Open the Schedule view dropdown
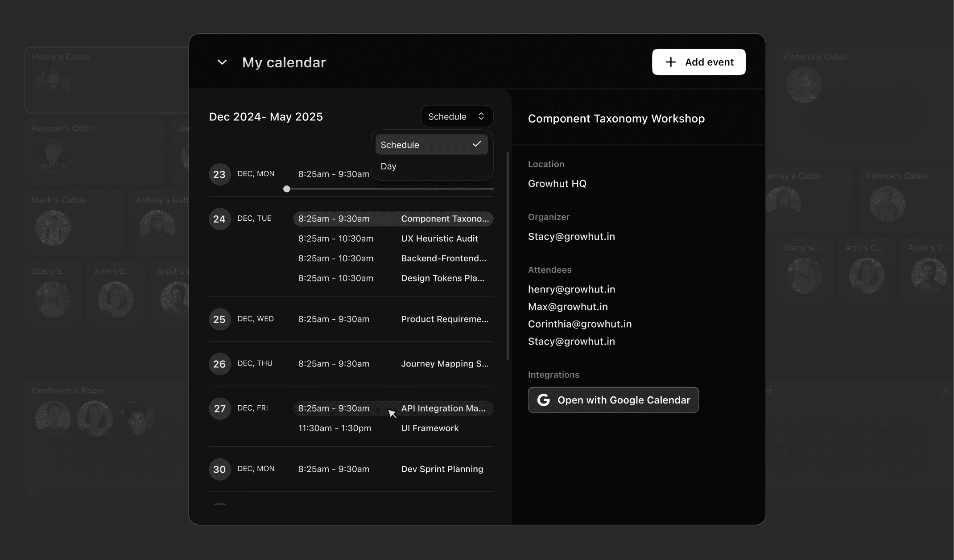954x560 pixels. click(457, 116)
